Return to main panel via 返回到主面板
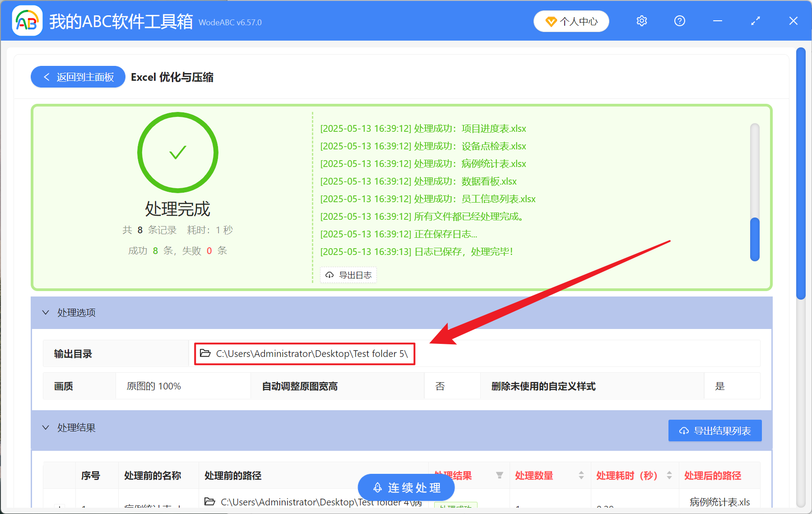 [x=78, y=77]
